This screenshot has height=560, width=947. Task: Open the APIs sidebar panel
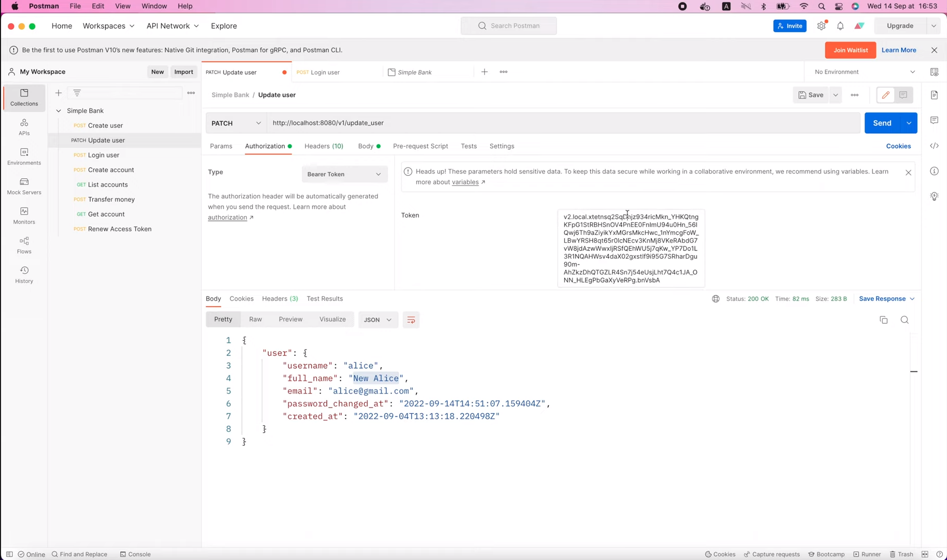24,127
